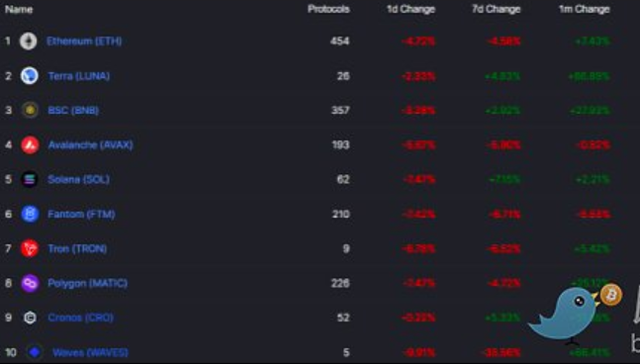Screen dimensions: 640x364
Task: Open the Avalanche (AVAX) link
Action: (x=91, y=144)
